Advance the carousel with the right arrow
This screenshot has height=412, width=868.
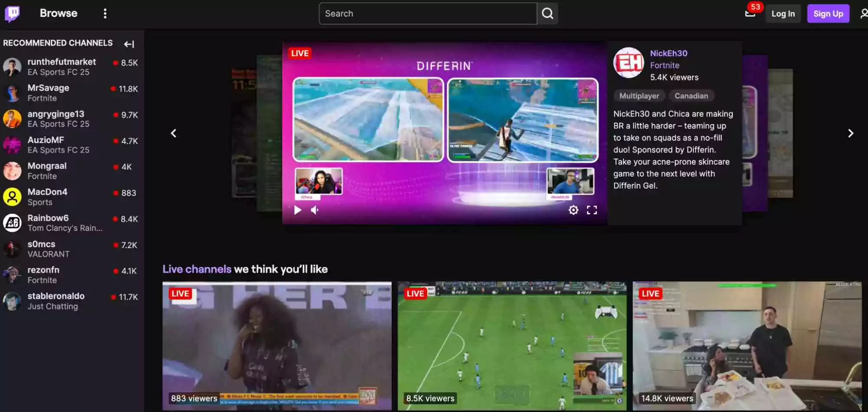(851, 133)
